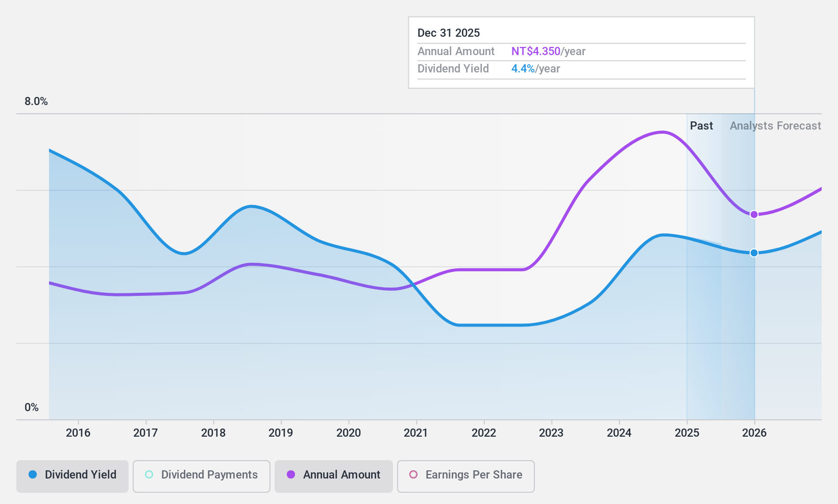
Task: Click the 4.4%/year value in tooltip
Action: click(536, 68)
